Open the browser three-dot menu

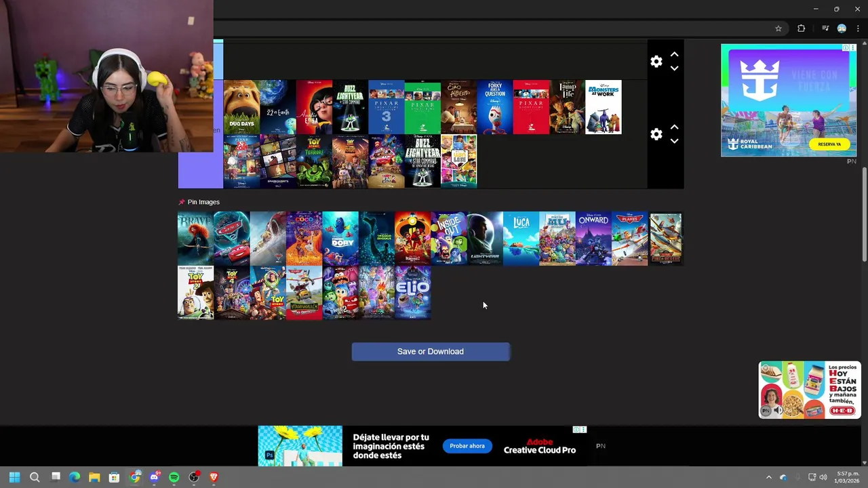pyautogui.click(x=858, y=28)
